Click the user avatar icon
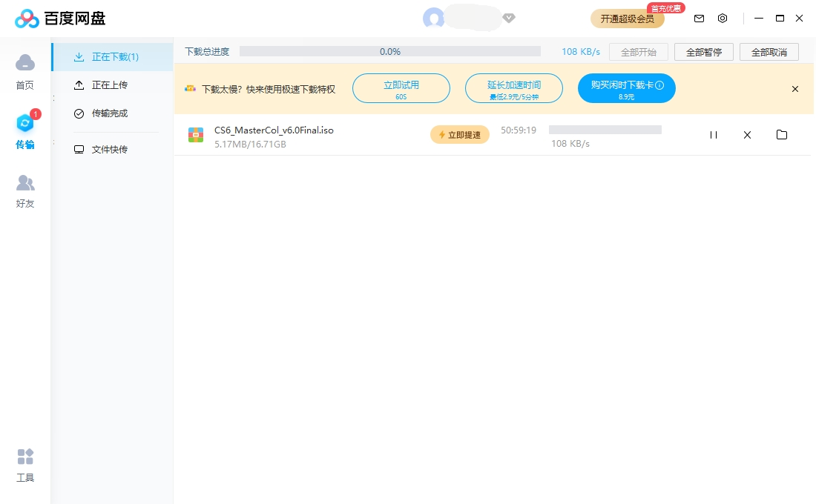 tap(433, 19)
